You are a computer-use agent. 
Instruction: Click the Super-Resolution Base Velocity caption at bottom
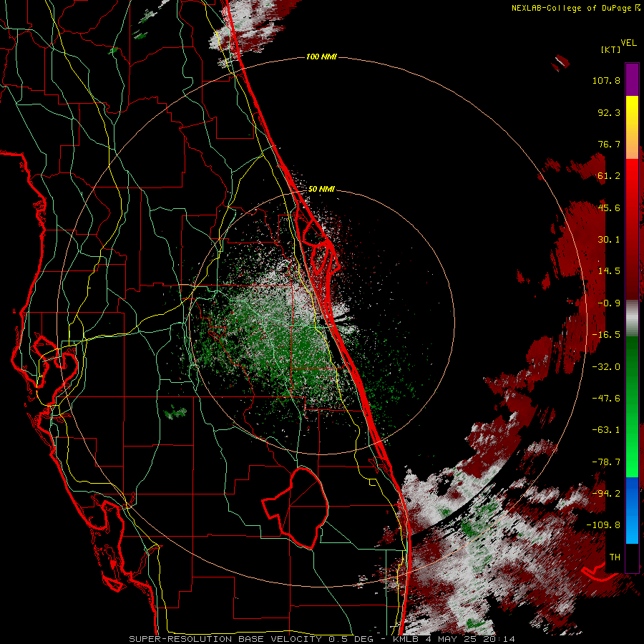tap(321, 639)
